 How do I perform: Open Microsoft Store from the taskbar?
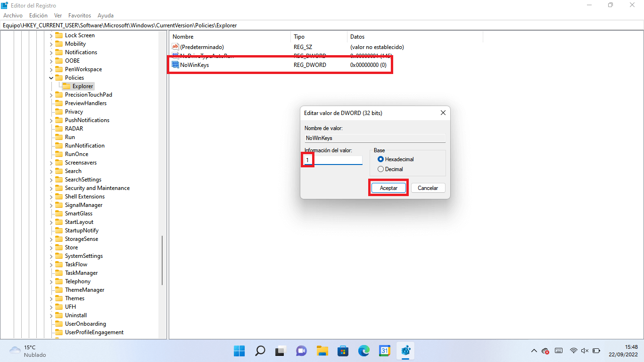pos(343,351)
